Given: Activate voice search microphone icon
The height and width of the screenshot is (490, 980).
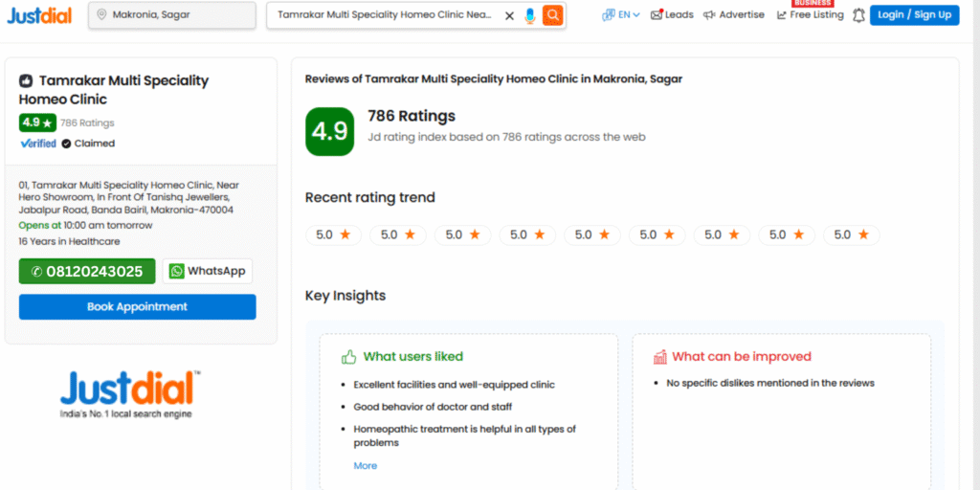Looking at the screenshot, I should [x=530, y=15].
